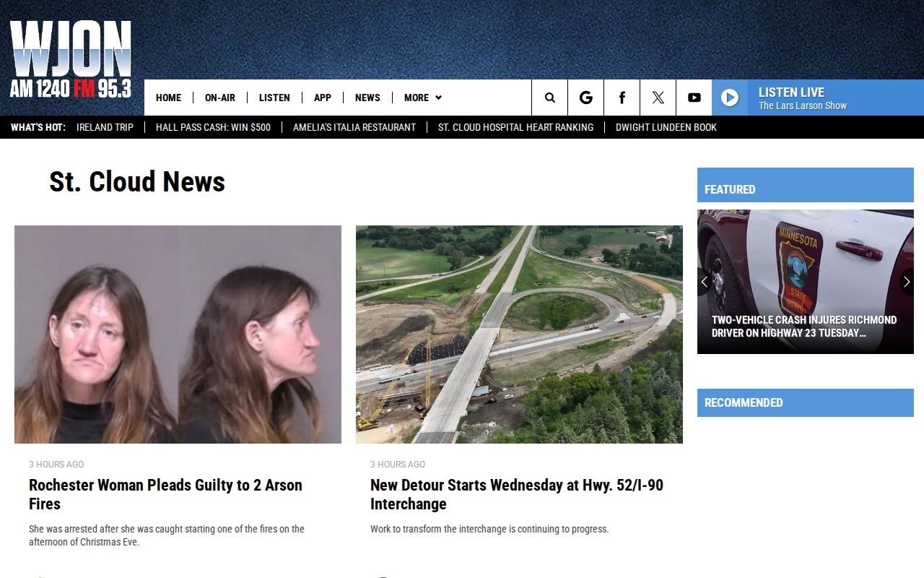Expand the More dropdown menu

(423, 98)
